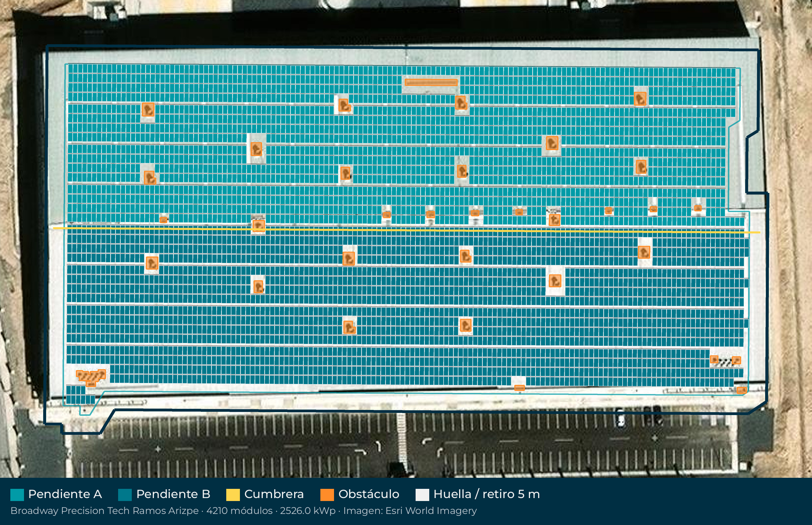Click the Pendiente B legend swatch
The height and width of the screenshot is (525, 812).
(125, 495)
